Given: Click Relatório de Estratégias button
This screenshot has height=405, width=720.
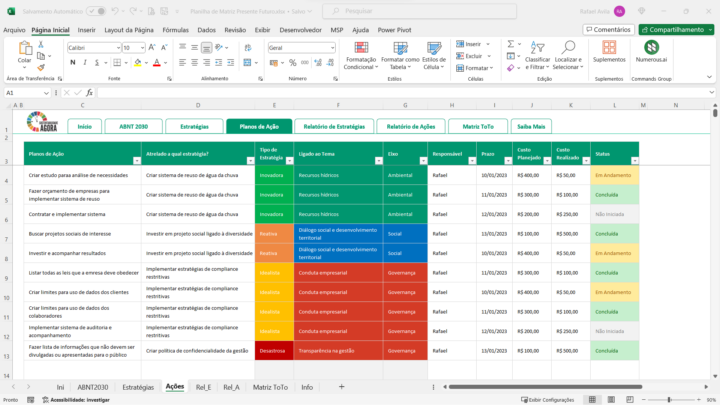Looking at the screenshot, I should [x=334, y=126].
